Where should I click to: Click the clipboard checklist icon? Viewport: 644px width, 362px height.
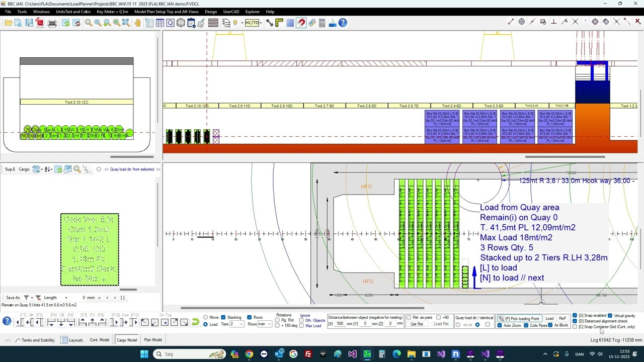click(191, 23)
